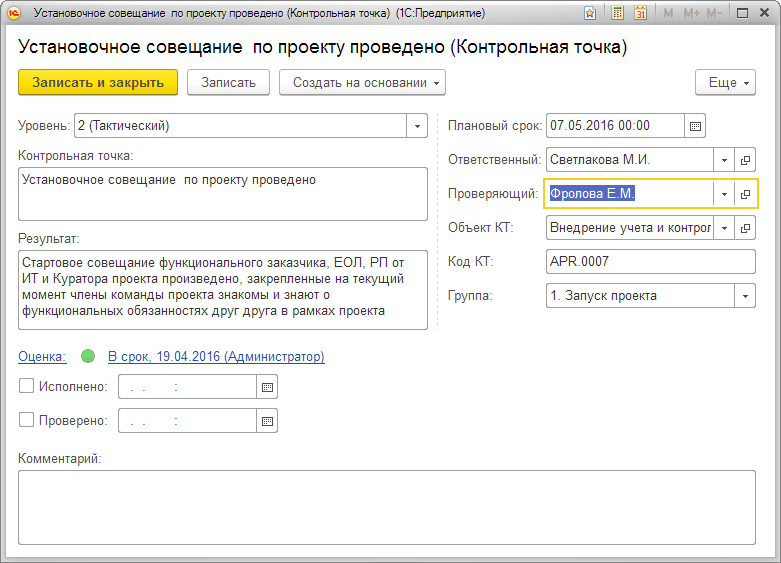Click the green Оценка status indicator
This screenshot has height=563, width=781.
[x=87, y=356]
